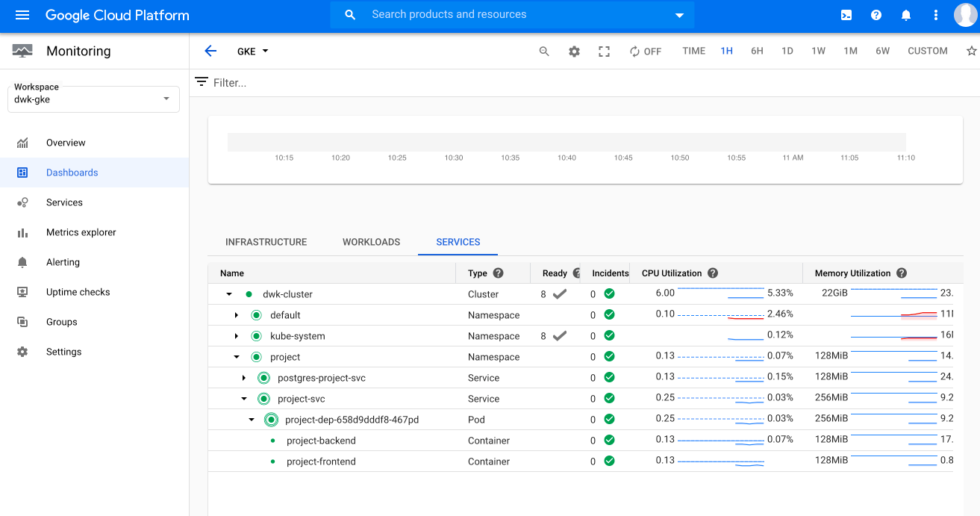The width and height of the screenshot is (980, 516).
Task: Click the postgres-project-svc status icon
Action: [x=263, y=378]
